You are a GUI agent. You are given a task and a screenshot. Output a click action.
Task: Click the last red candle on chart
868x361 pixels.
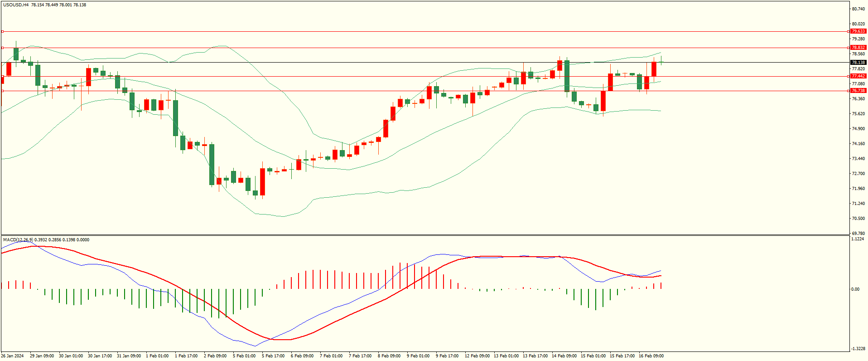click(x=654, y=69)
